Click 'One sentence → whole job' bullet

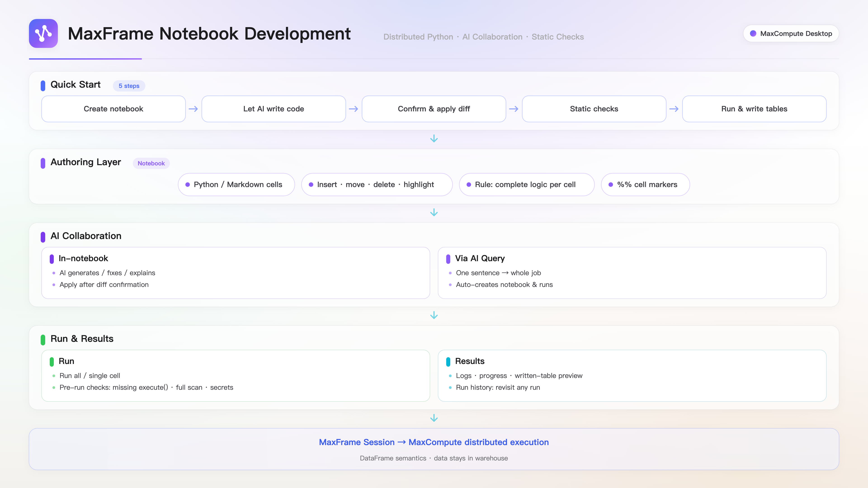click(498, 273)
